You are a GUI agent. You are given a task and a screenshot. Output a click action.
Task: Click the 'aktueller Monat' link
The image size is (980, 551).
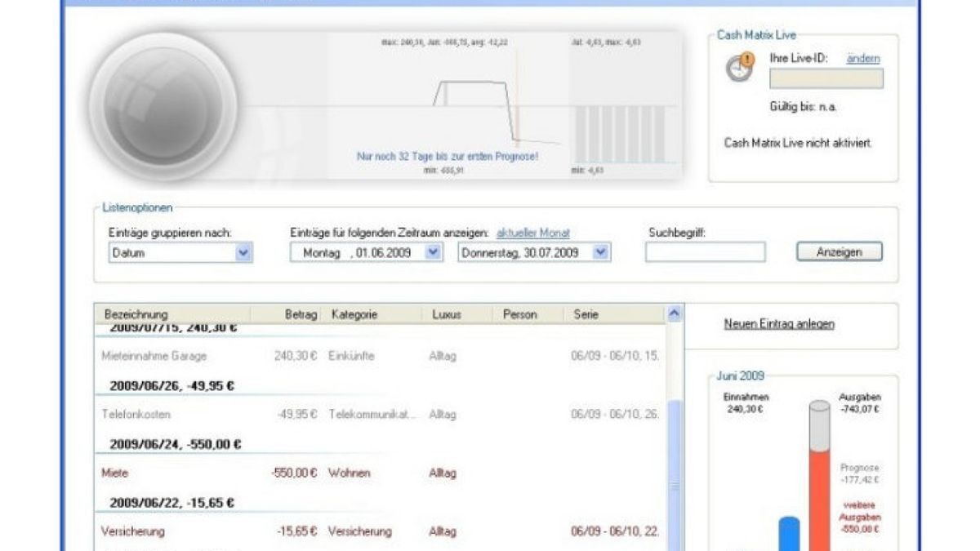tap(532, 233)
